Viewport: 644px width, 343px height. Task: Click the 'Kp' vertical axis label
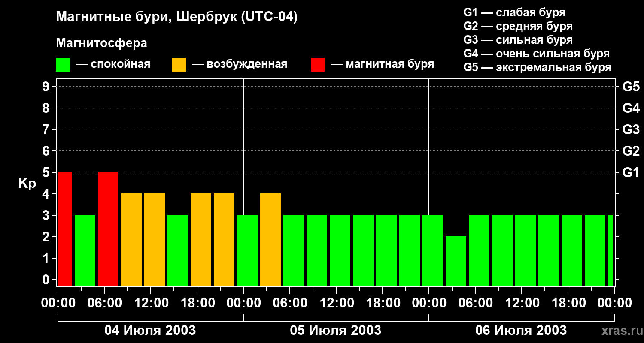[27, 184]
